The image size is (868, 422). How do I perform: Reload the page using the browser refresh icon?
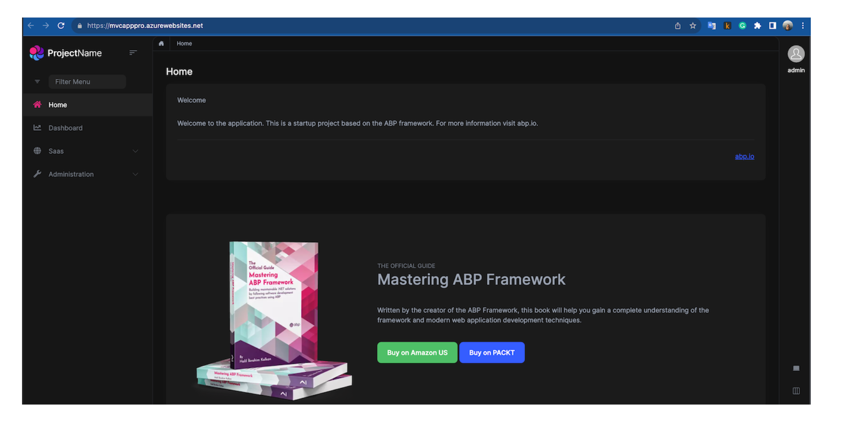(61, 26)
